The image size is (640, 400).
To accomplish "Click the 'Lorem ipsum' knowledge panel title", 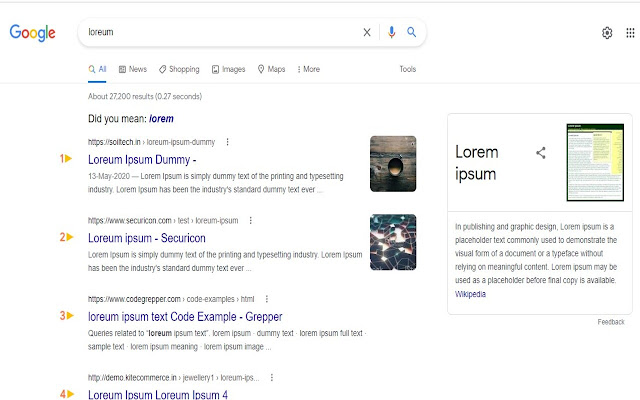I will (x=477, y=163).
